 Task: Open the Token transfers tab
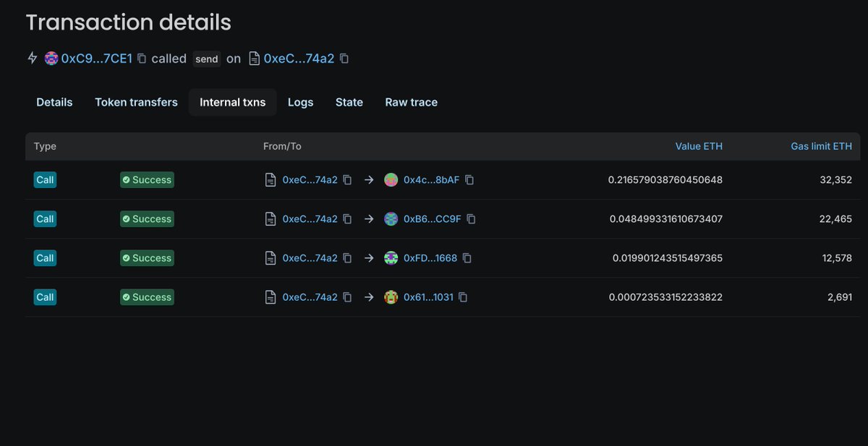coord(136,103)
